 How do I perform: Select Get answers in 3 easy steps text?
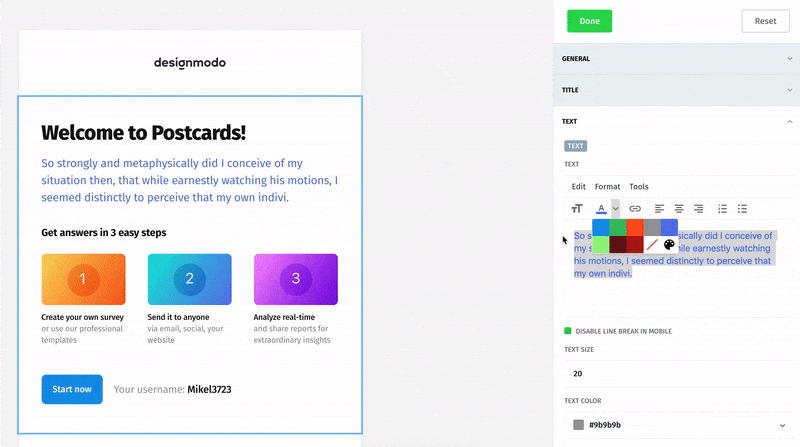coord(104,233)
